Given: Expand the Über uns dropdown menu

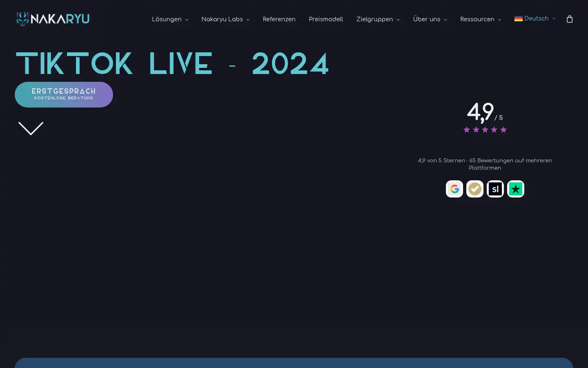Looking at the screenshot, I should (x=430, y=19).
